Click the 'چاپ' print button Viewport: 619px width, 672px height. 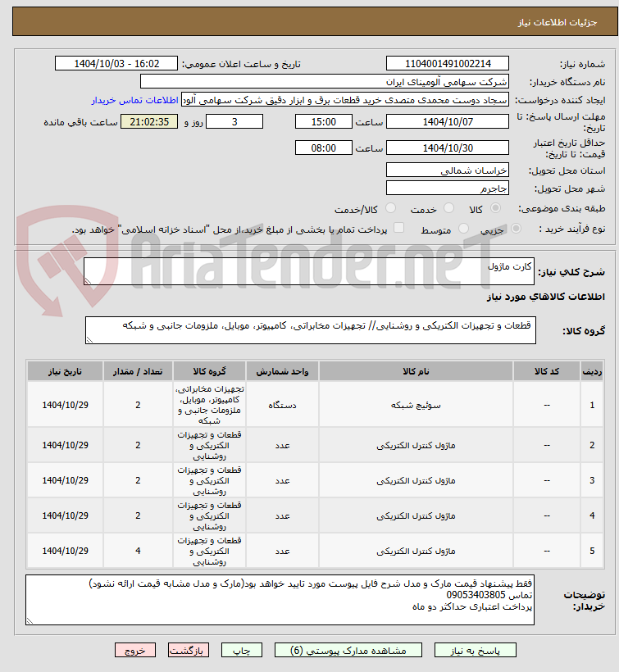(242, 650)
